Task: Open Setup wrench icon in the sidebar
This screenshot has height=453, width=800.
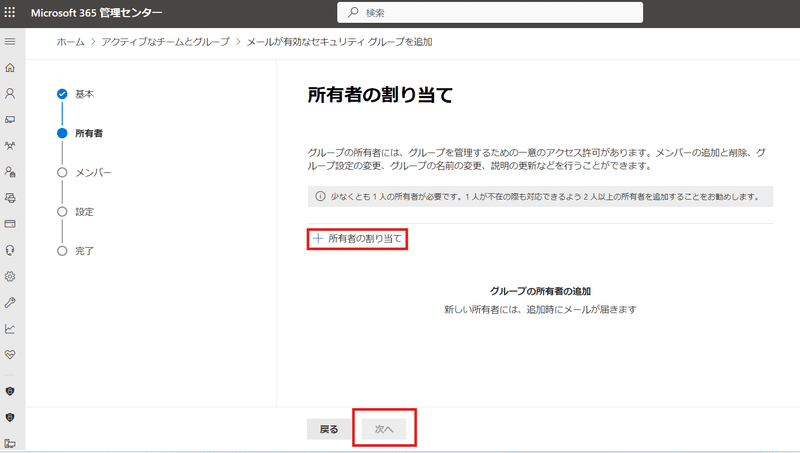Action: (x=10, y=303)
